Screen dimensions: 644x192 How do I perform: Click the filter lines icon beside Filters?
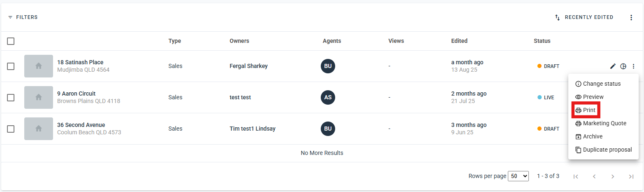(10, 18)
